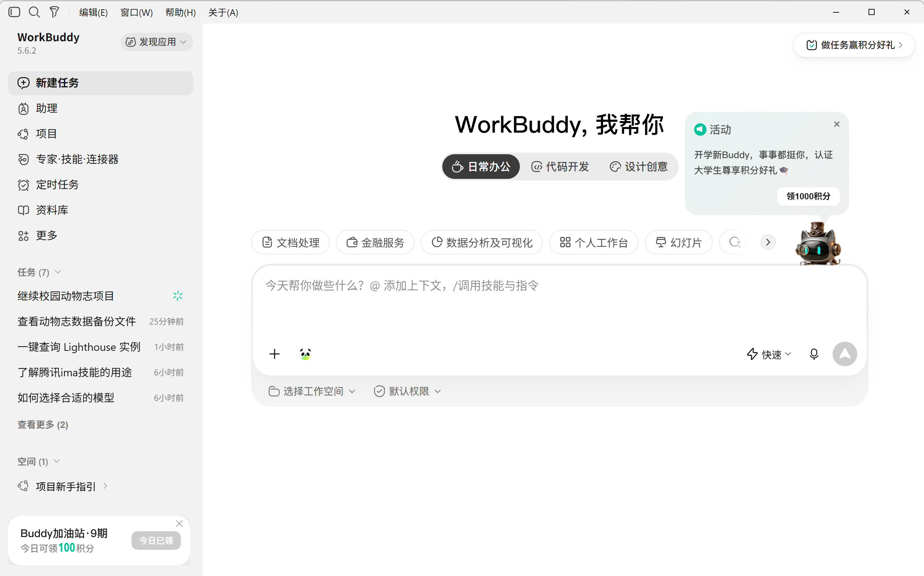The width and height of the screenshot is (924, 576).
Task: Open task 了解腾讯ima技能的用途
Action: 100,372
